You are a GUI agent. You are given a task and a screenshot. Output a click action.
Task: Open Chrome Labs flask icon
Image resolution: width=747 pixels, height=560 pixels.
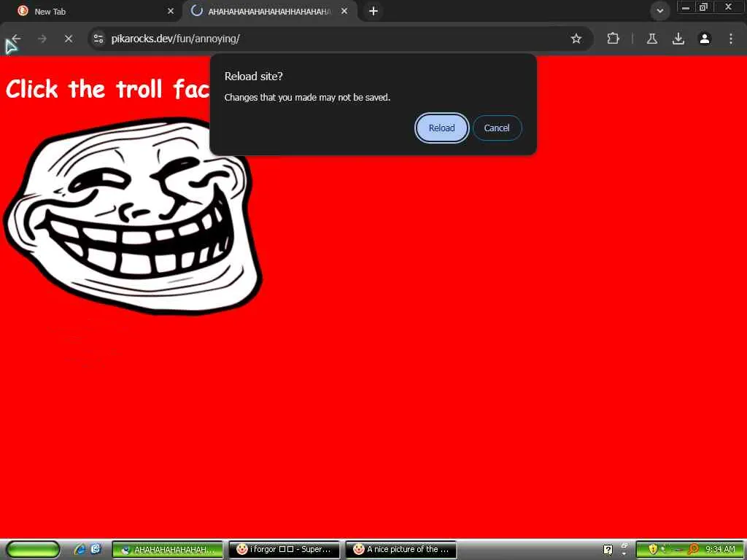pyautogui.click(x=652, y=39)
